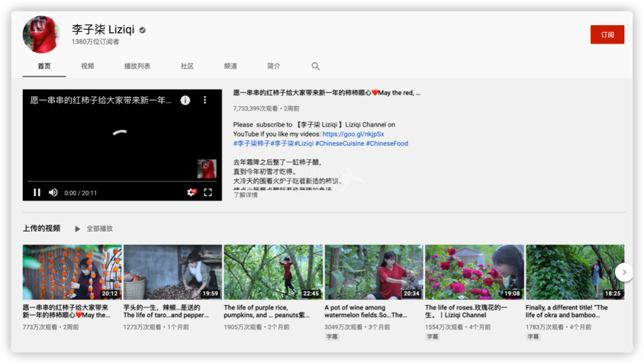Image resolution: width=644 pixels, height=363 pixels.
Task: Enter fullscreen mode in player
Action: [208, 193]
